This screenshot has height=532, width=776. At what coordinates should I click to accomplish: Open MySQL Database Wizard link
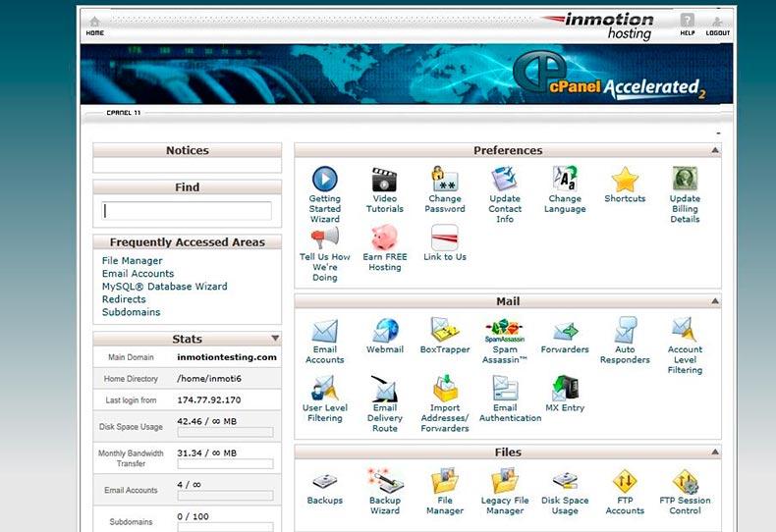[165, 287]
